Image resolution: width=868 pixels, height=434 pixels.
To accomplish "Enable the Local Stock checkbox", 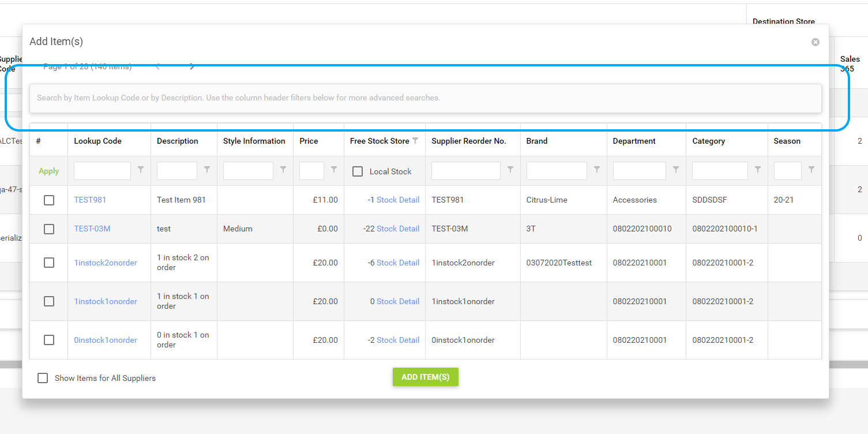I will point(358,171).
